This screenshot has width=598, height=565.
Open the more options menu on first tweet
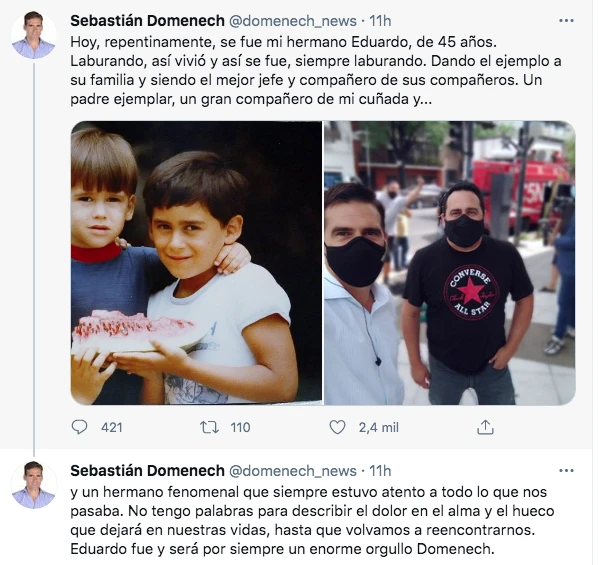566,21
